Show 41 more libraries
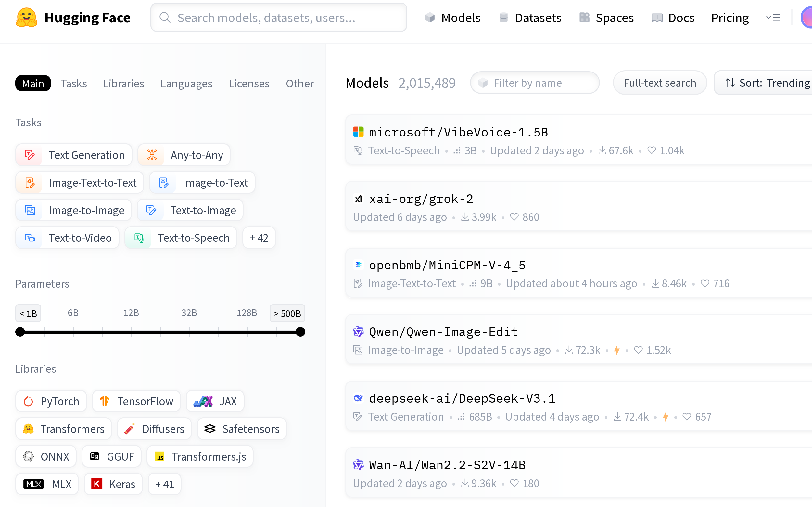This screenshot has width=812, height=507. click(x=165, y=484)
